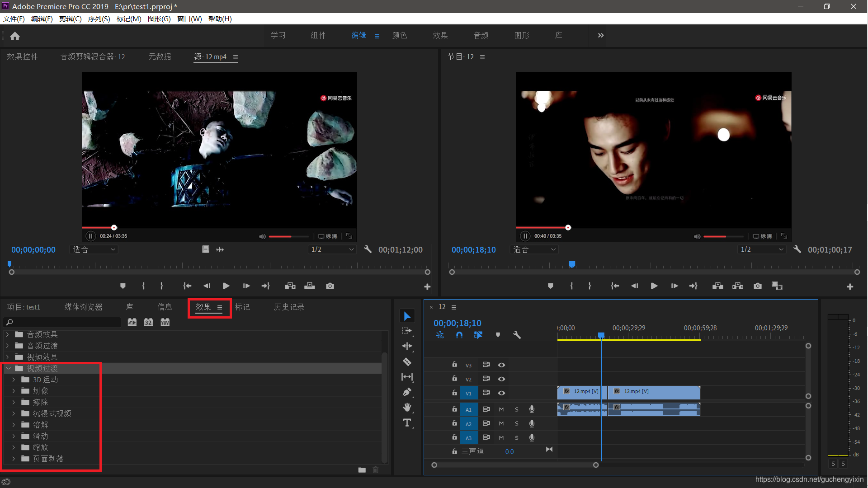This screenshot has width=868, height=488.
Task: Select the Ripple Edit tool
Action: point(407,346)
